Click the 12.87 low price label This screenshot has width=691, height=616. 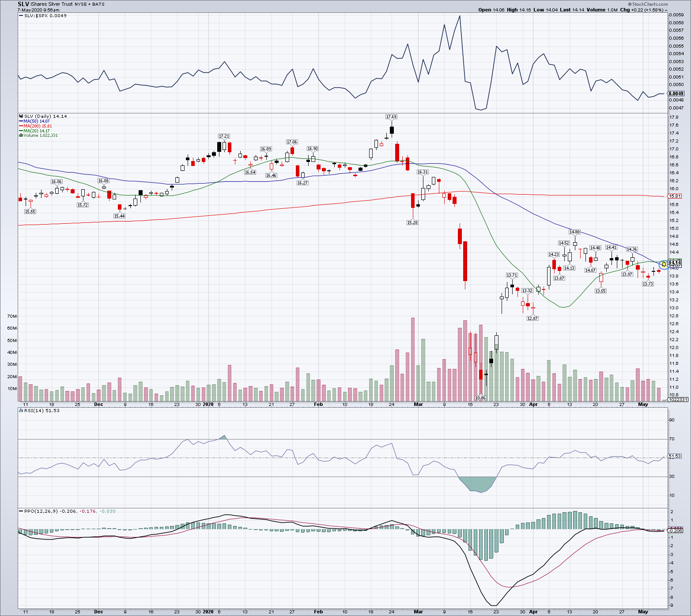click(532, 318)
